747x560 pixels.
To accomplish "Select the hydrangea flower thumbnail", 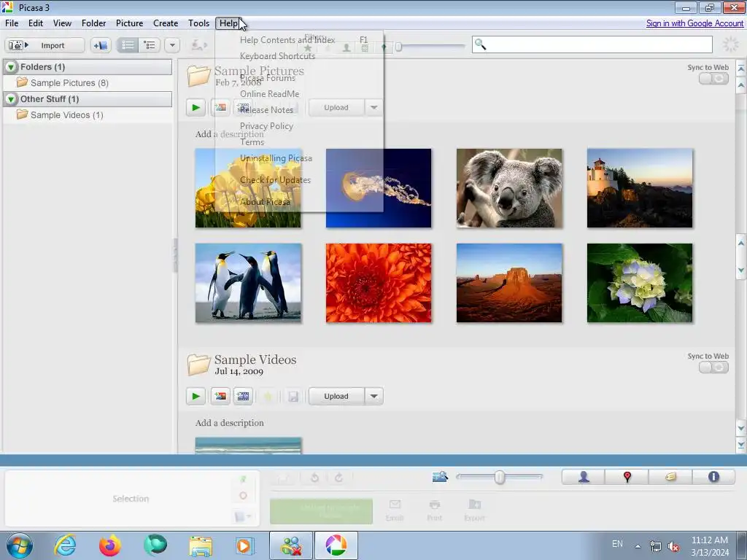I will tap(640, 283).
